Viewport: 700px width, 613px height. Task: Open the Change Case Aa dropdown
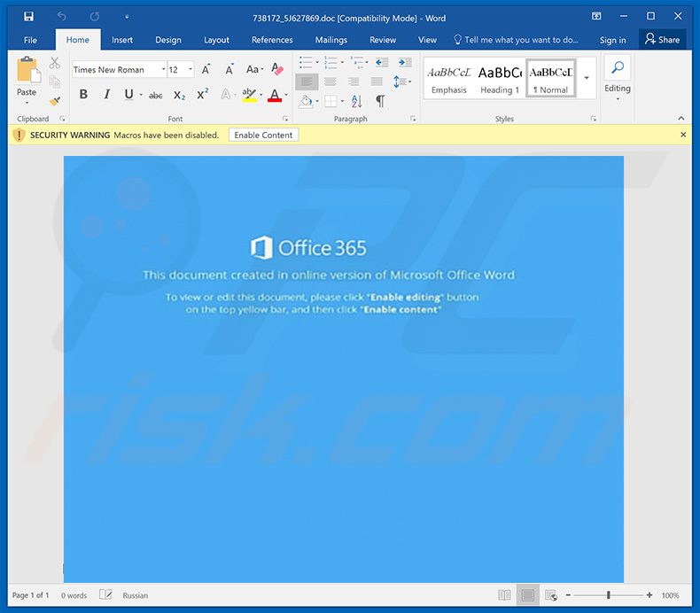[x=254, y=70]
